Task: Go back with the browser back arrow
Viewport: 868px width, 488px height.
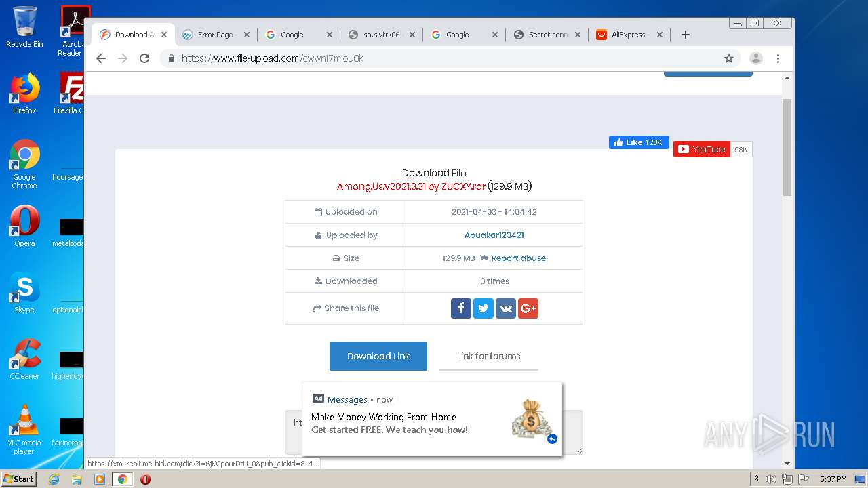Action: [x=101, y=58]
